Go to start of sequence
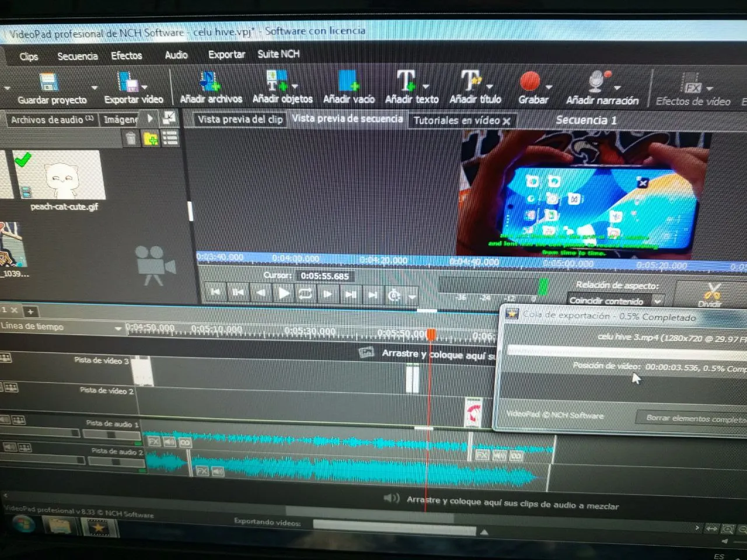This screenshot has height=560, width=747. (215, 292)
